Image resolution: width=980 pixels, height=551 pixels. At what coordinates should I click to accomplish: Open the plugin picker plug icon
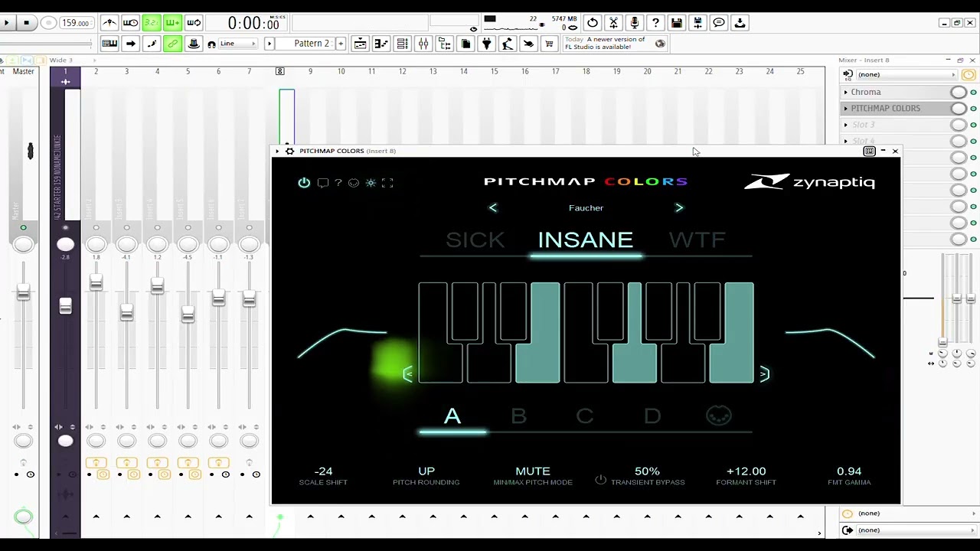pos(486,44)
